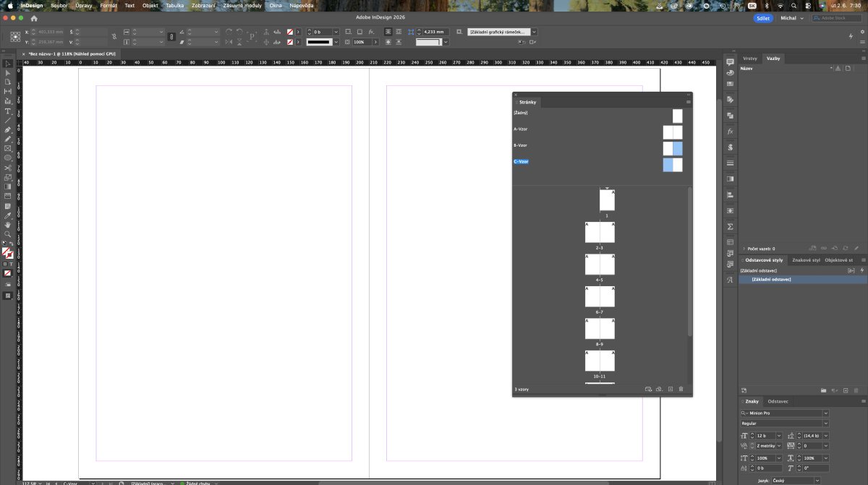Click relink icon in Vazby panel
868x485 pixels.
(824, 249)
